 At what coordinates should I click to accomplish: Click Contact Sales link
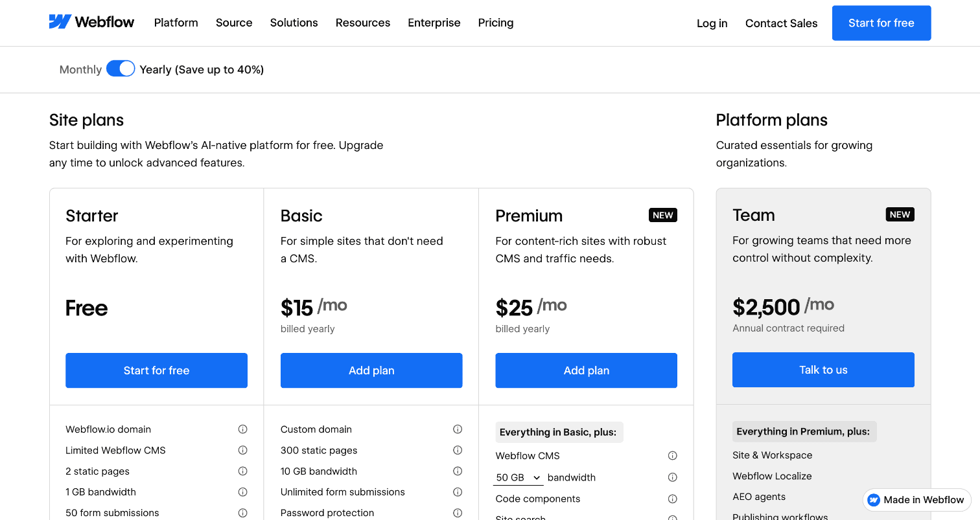click(x=782, y=23)
